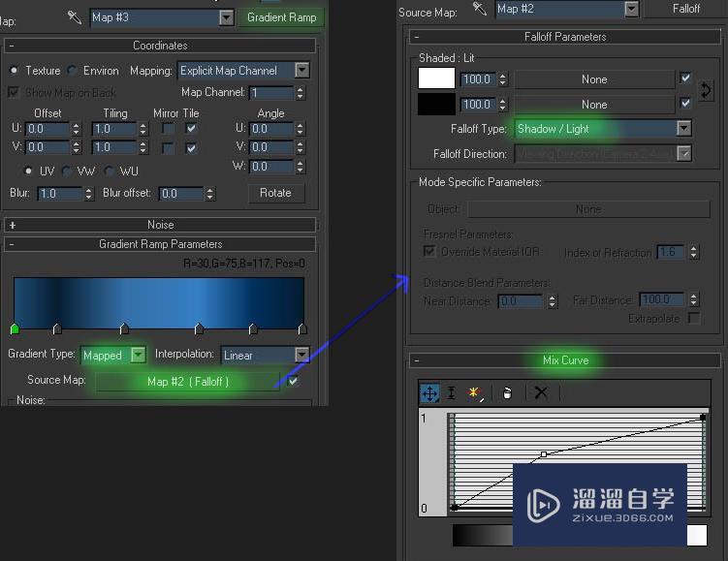Viewport: 728px width, 561px height.
Task: Click the U Offset input field
Action: [x=47, y=129]
